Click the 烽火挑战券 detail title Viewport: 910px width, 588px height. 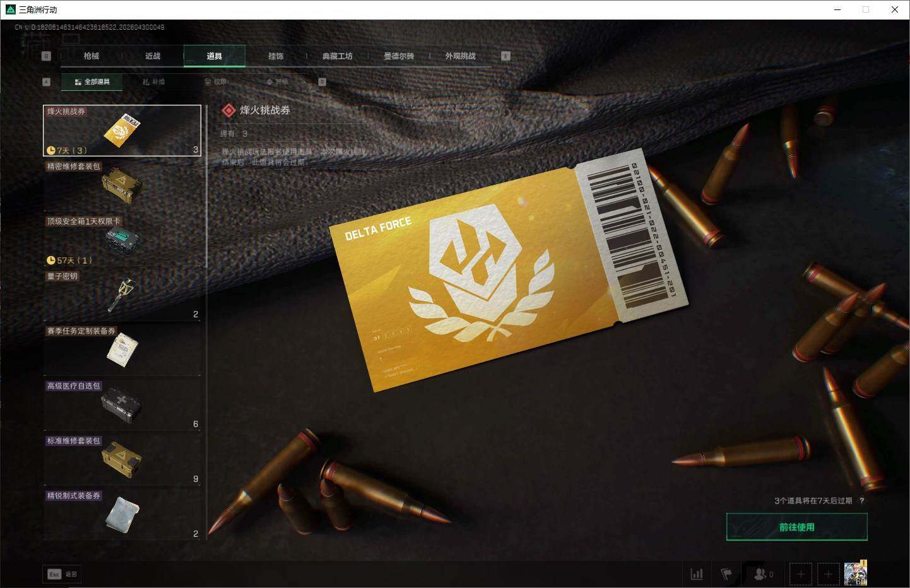click(x=265, y=110)
